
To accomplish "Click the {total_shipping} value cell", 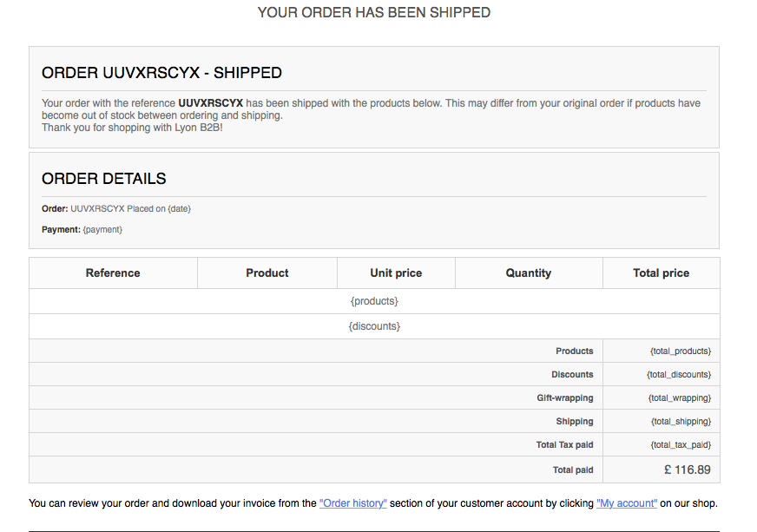I will coord(681,422).
